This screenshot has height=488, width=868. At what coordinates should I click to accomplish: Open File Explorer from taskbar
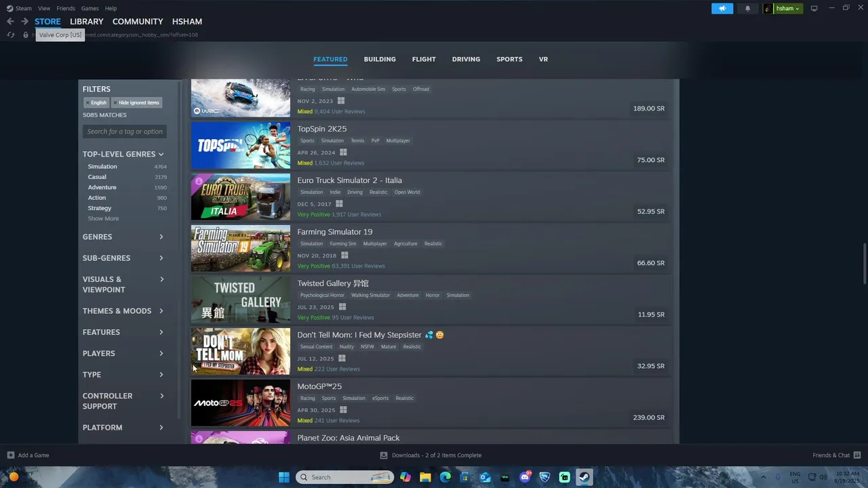point(425,477)
